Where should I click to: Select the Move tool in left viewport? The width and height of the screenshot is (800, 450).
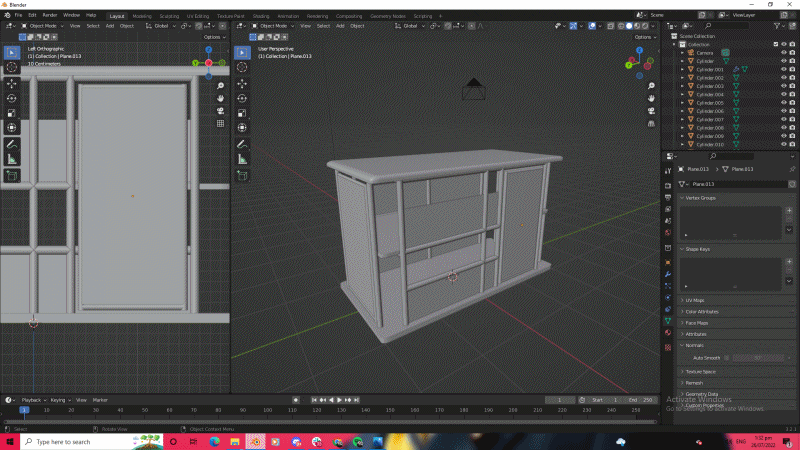click(x=12, y=83)
